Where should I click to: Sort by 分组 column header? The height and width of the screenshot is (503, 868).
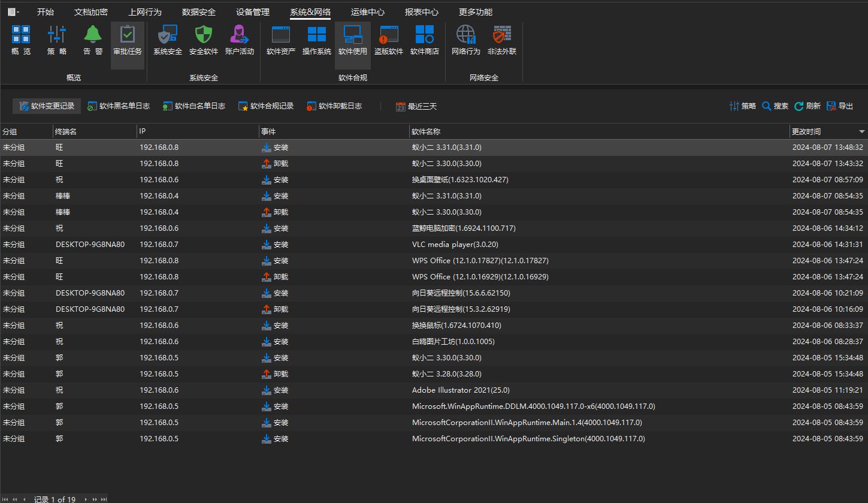(26, 131)
